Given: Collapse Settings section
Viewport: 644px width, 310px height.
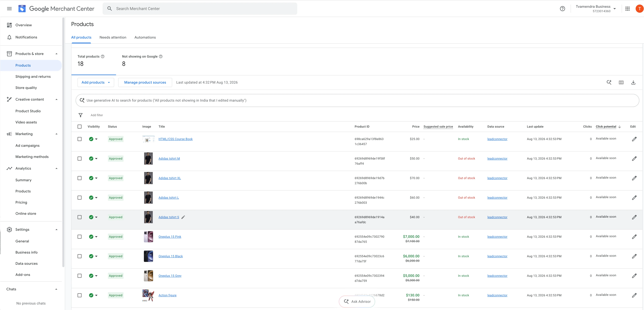Looking at the screenshot, I should (x=56, y=230).
